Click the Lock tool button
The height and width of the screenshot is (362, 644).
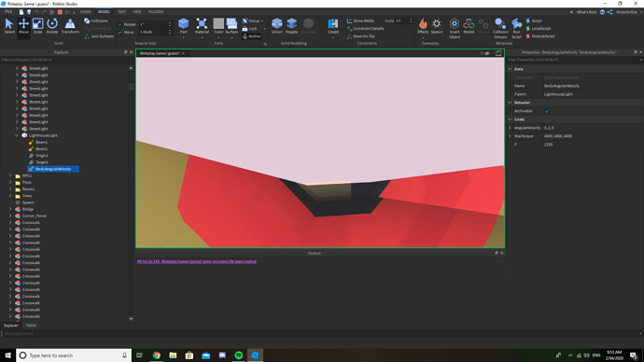point(250,28)
